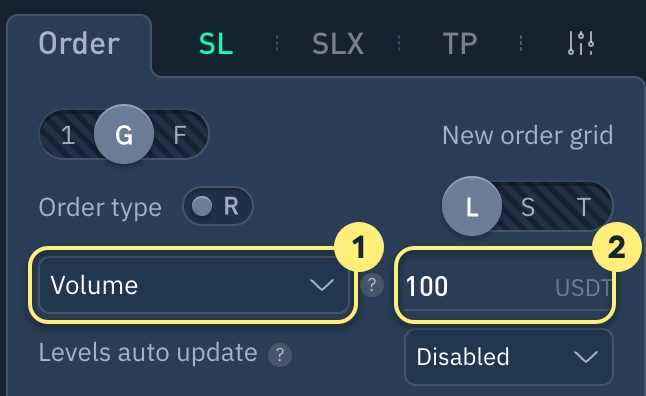Viewport: 646px width, 396px height.
Task: Switch to the SLX tab
Action: click(x=338, y=43)
